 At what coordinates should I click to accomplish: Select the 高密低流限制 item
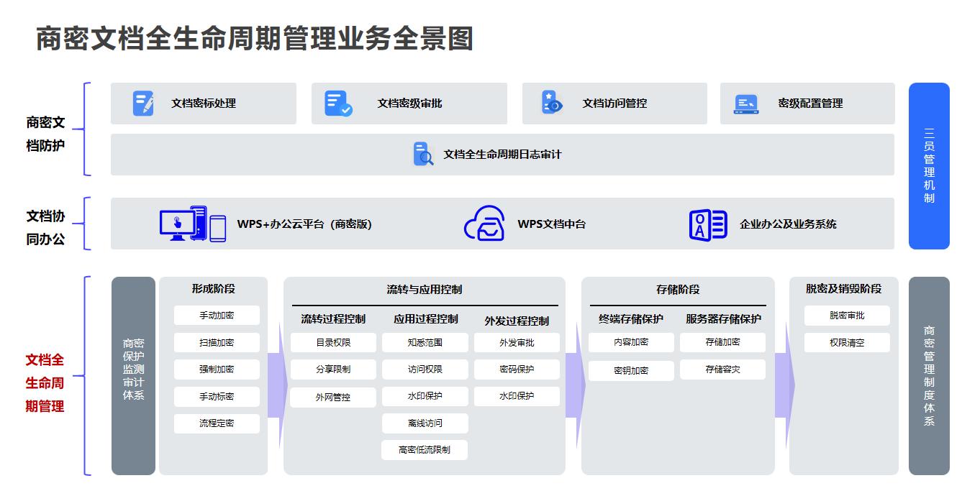tap(425, 450)
